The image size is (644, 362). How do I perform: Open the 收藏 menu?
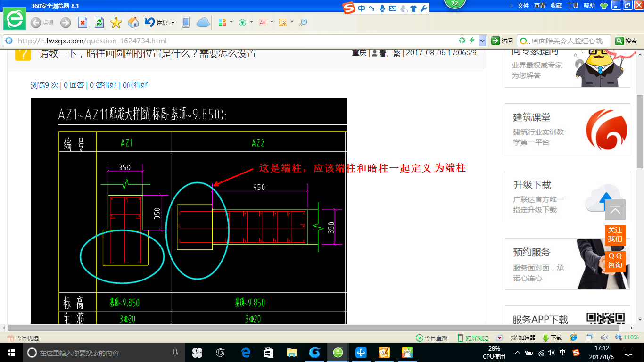[x=556, y=6]
